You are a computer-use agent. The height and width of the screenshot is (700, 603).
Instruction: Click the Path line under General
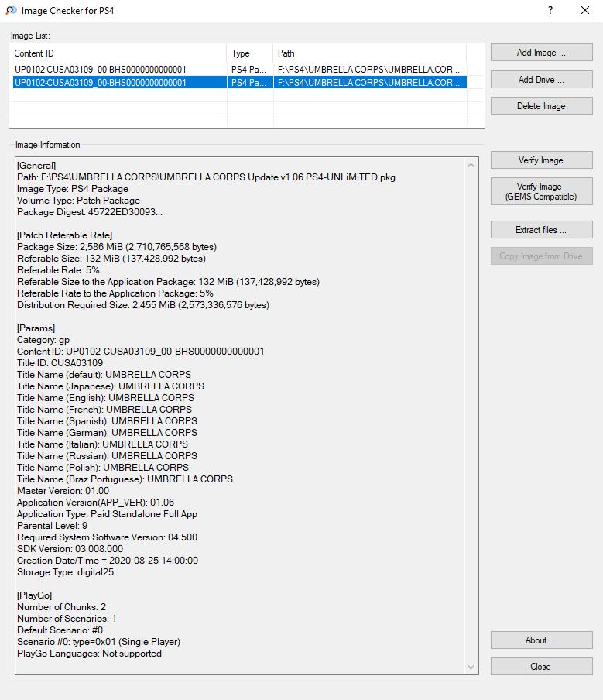pos(206,177)
